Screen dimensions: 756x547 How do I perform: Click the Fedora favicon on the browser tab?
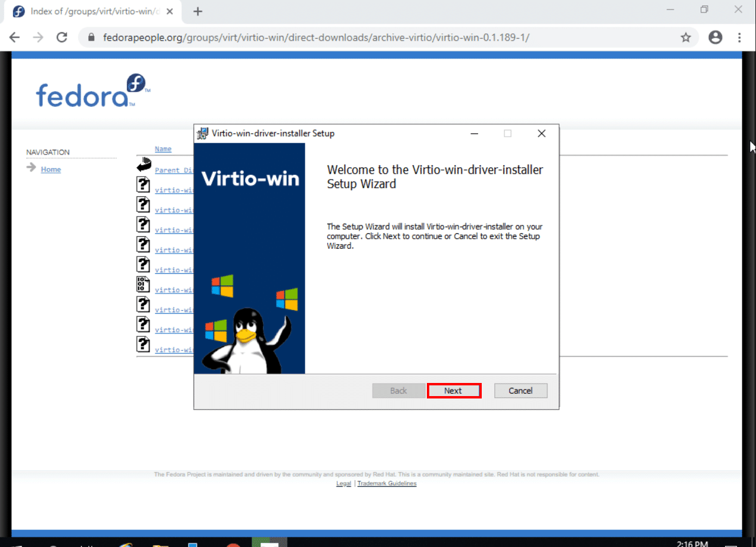point(18,11)
